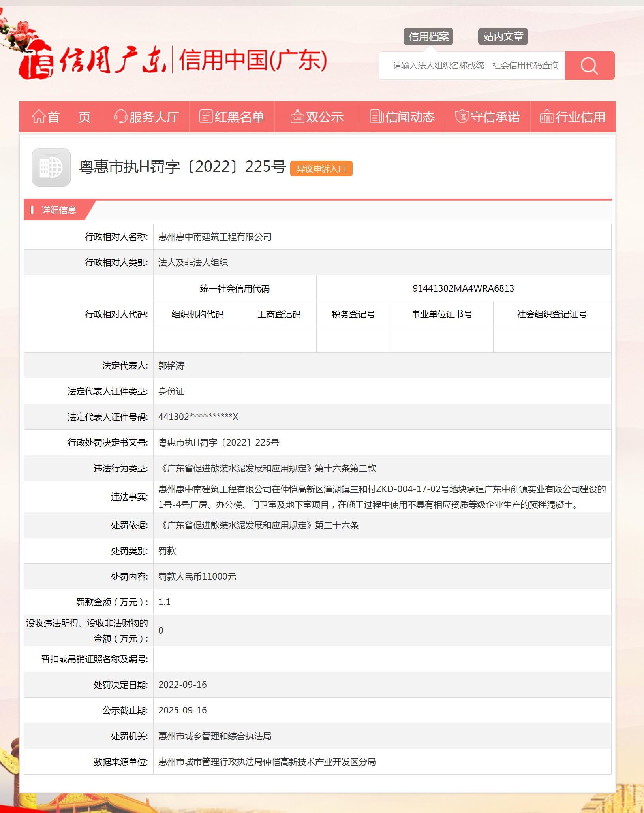Select confiscated amount value 0
This screenshot has width=644, height=813.
[x=161, y=631]
